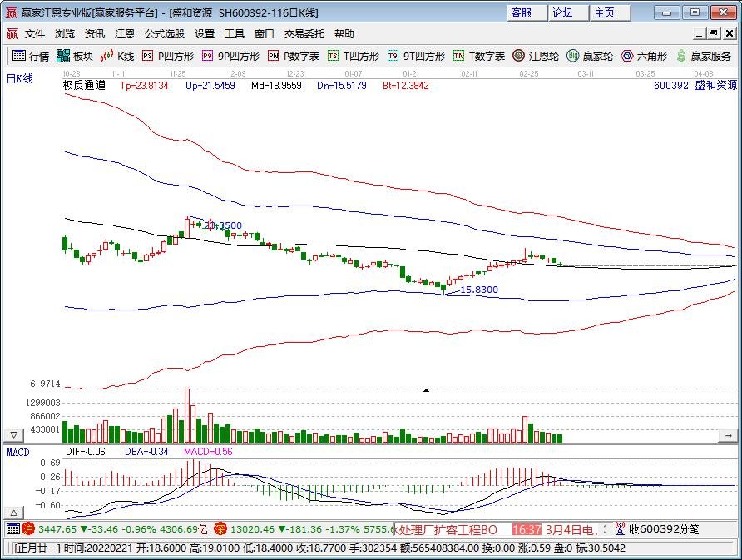The image size is (742, 560).
Task: Click the DEA=-0.34 value
Action: click(146, 452)
